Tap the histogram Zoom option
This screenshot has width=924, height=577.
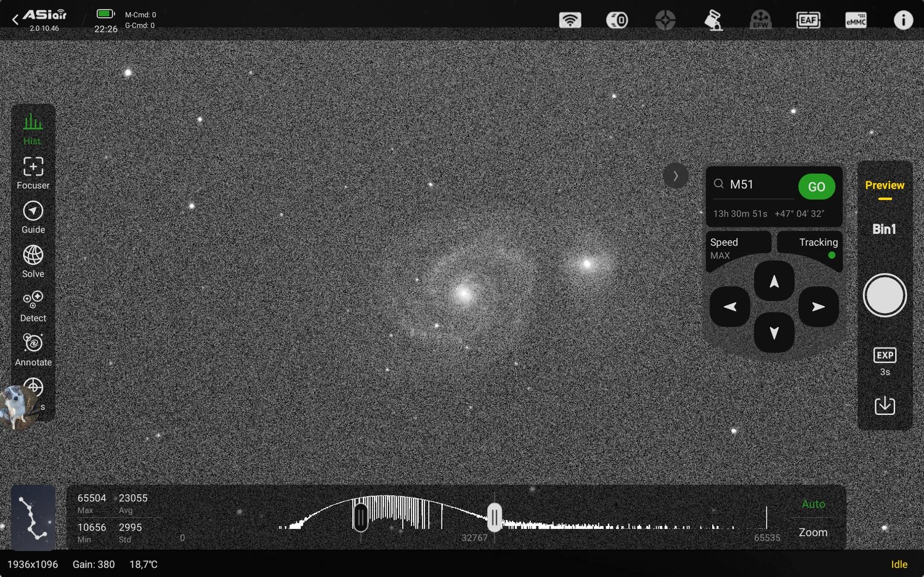coord(813,532)
